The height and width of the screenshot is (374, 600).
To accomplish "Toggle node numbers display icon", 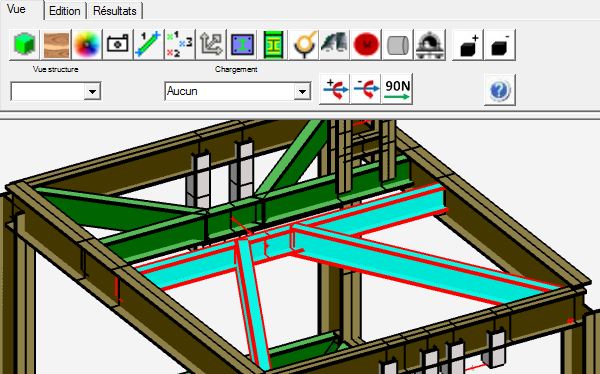I will click(x=180, y=44).
